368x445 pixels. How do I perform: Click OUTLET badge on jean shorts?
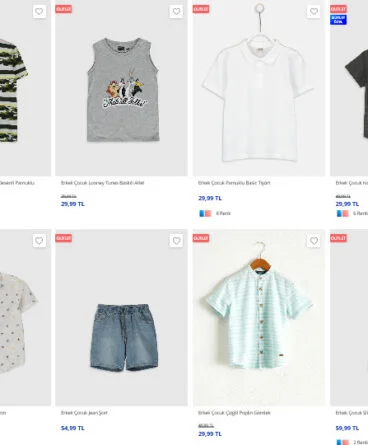pyautogui.click(x=64, y=238)
